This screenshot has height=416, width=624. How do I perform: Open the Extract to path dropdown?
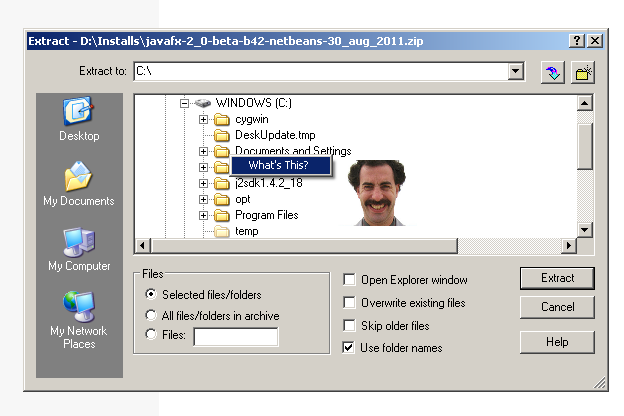tap(516, 71)
